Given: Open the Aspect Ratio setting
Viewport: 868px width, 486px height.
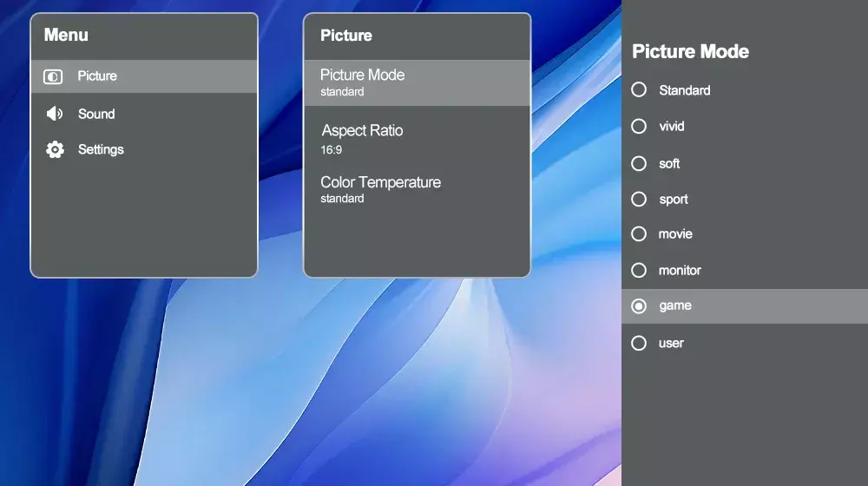Looking at the screenshot, I should (x=417, y=139).
